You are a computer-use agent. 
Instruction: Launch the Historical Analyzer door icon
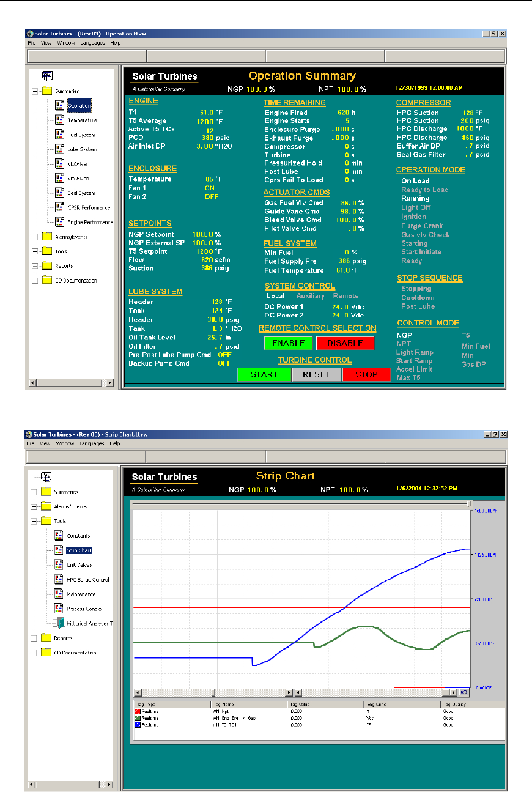tap(59, 623)
